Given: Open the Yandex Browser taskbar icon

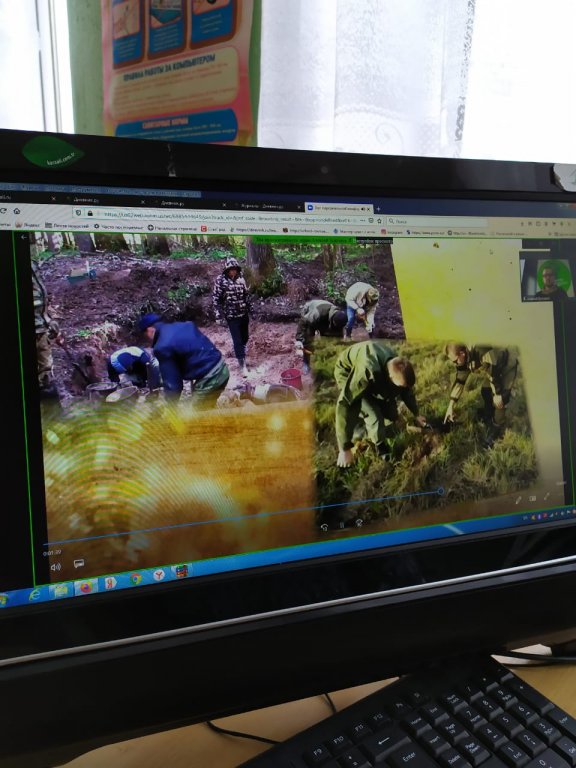Looking at the screenshot, I should point(159,575).
